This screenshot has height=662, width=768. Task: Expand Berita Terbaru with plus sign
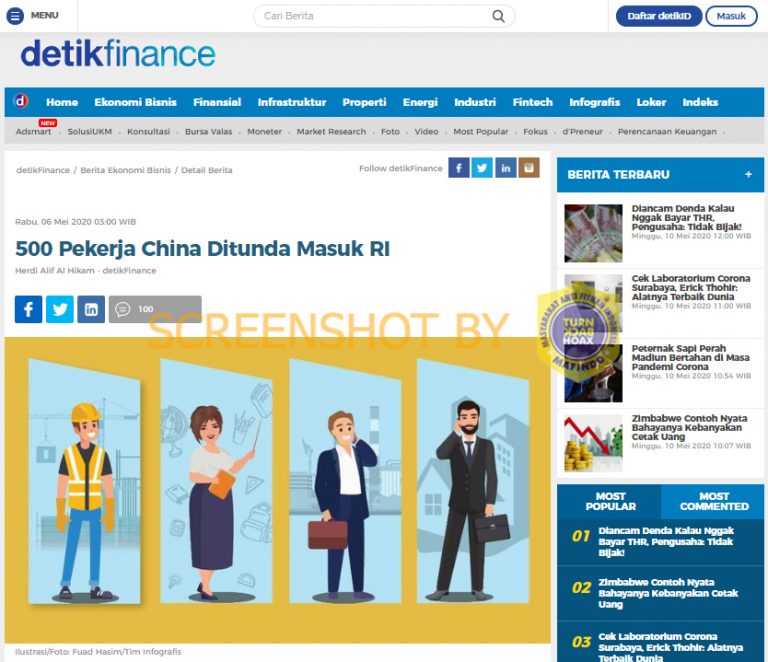(748, 174)
